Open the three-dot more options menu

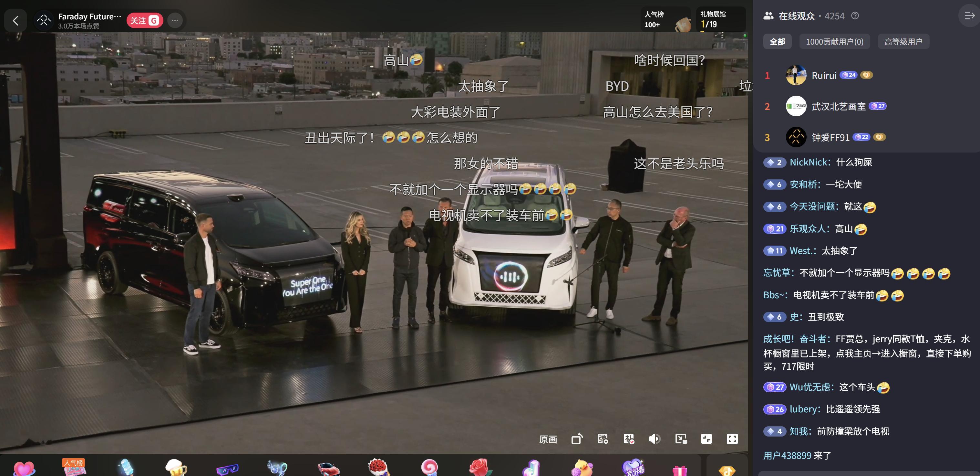pyautogui.click(x=175, y=21)
